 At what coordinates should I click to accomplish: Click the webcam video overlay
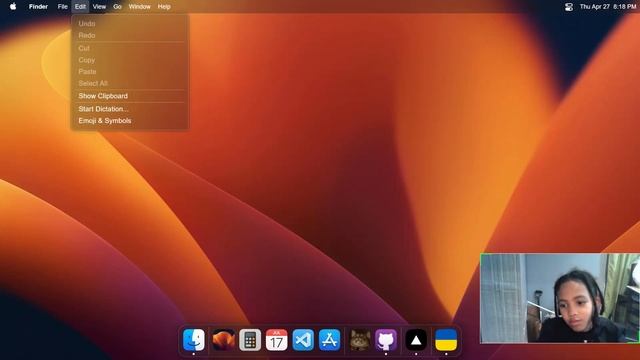(560, 298)
